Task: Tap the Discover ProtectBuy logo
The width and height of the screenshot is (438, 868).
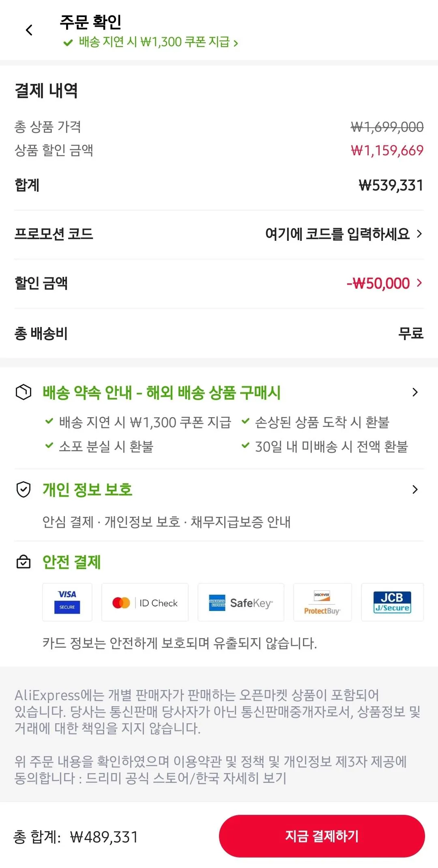Action: coord(322,602)
